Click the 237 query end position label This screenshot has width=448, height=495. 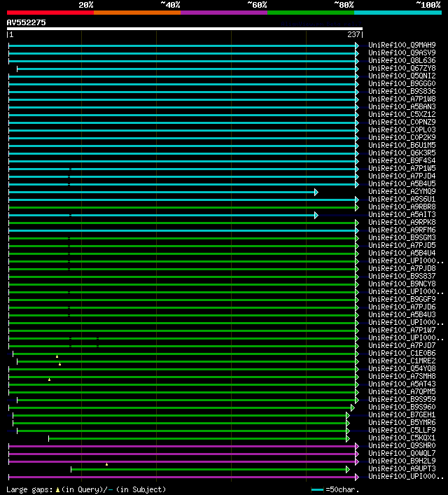coord(353,34)
